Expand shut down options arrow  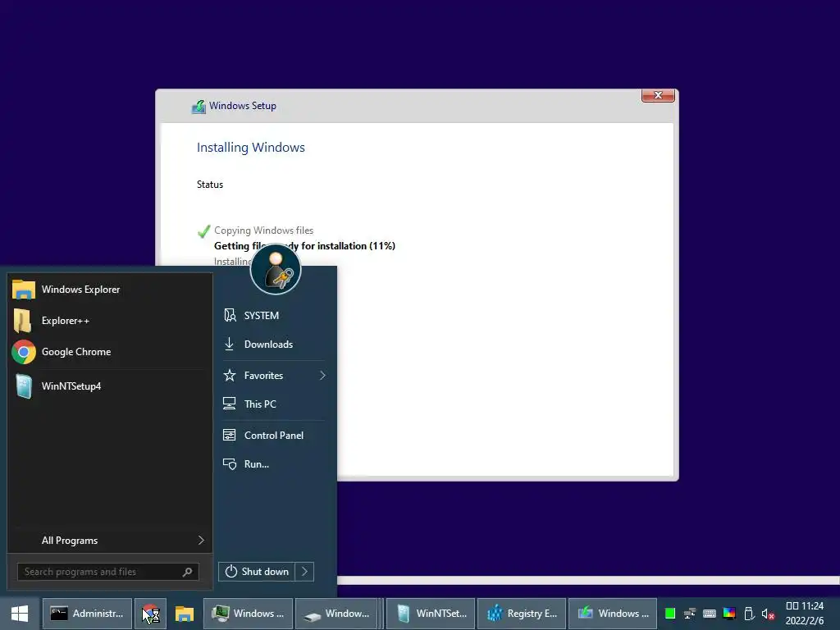pos(304,572)
